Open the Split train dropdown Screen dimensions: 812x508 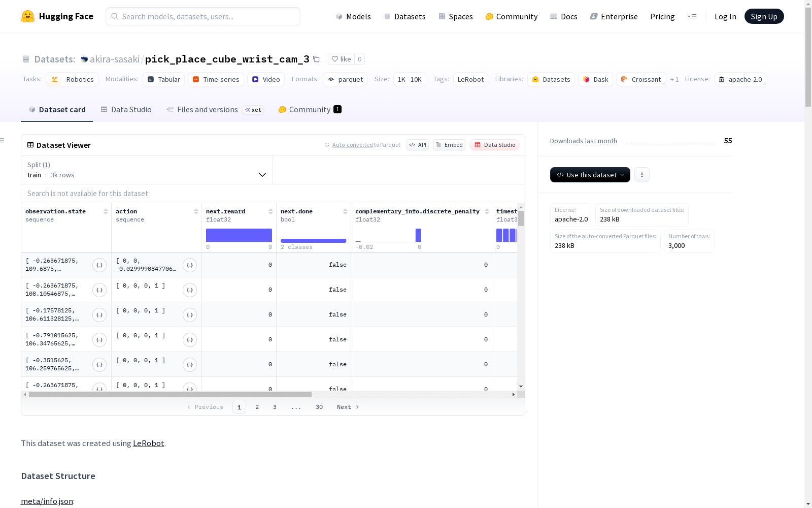(147, 170)
